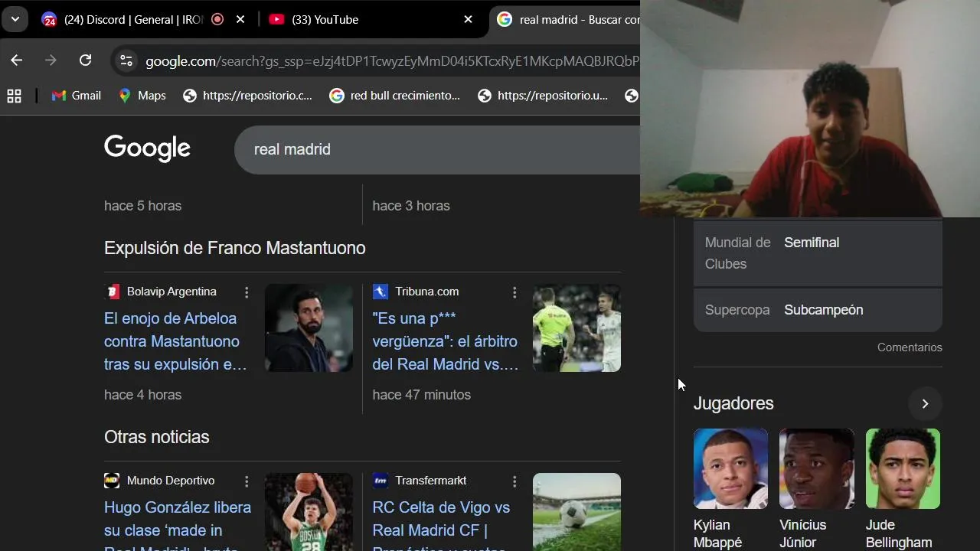This screenshot has height=551, width=980.
Task: Expand Jugadores with the arrow button
Action: click(925, 403)
